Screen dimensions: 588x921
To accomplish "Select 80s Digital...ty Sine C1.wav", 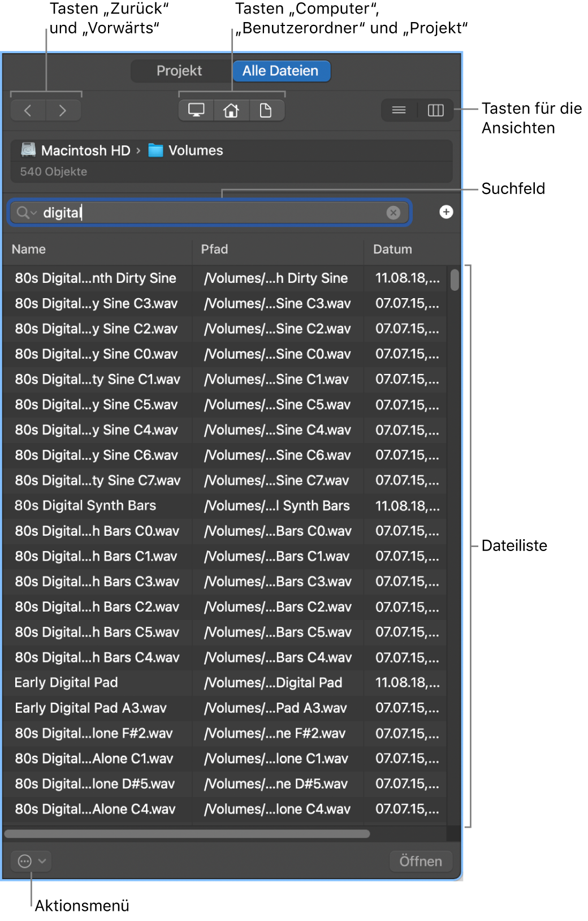I will 224,380.
